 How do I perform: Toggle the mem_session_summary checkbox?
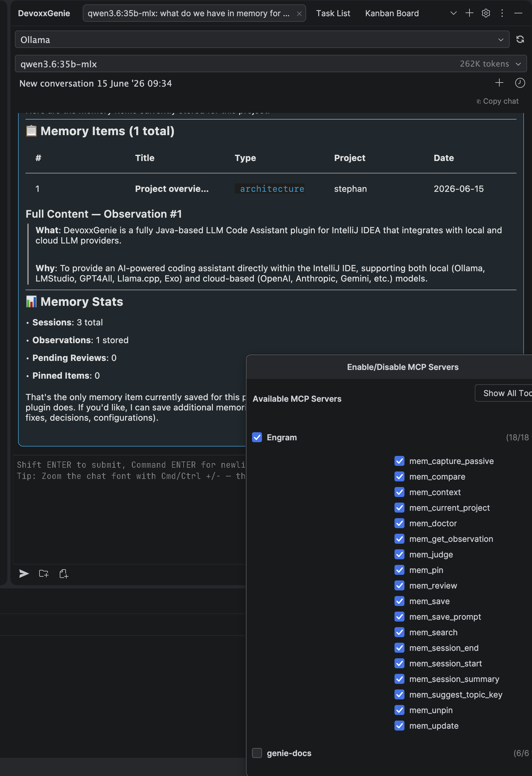coord(399,679)
